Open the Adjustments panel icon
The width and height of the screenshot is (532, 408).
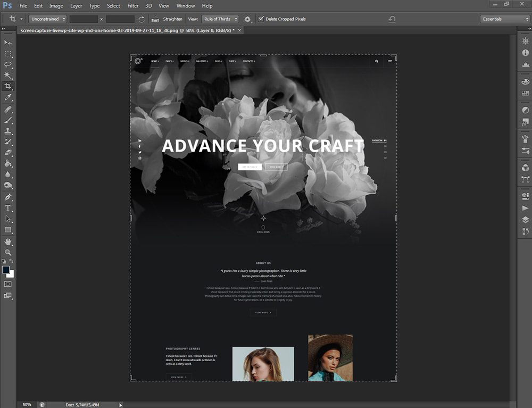(x=525, y=110)
